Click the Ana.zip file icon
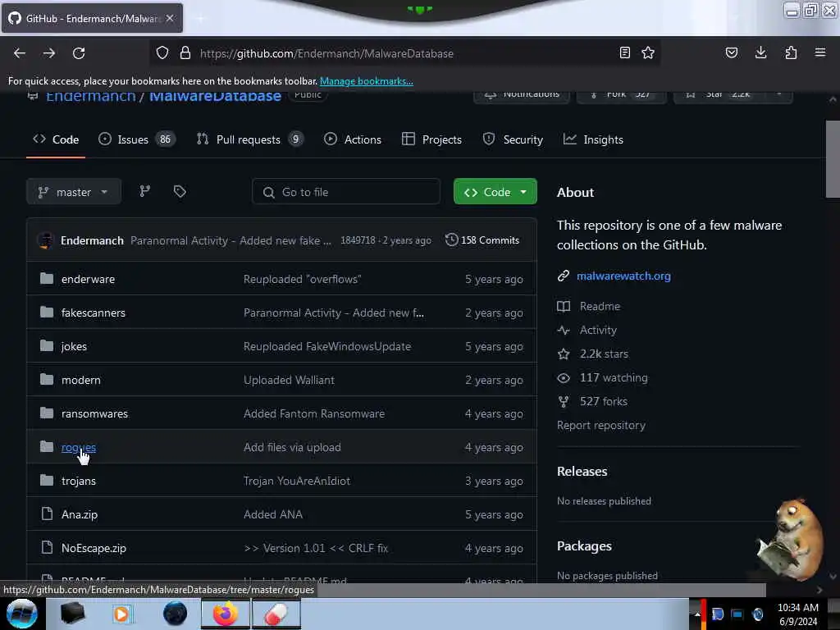Screen dimensions: 840x630 pyautogui.click(x=47, y=514)
